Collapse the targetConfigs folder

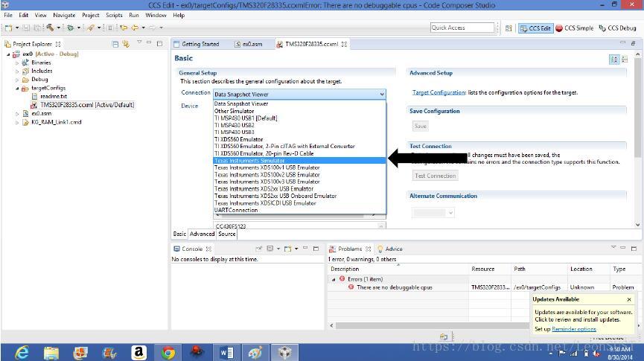coord(17,89)
